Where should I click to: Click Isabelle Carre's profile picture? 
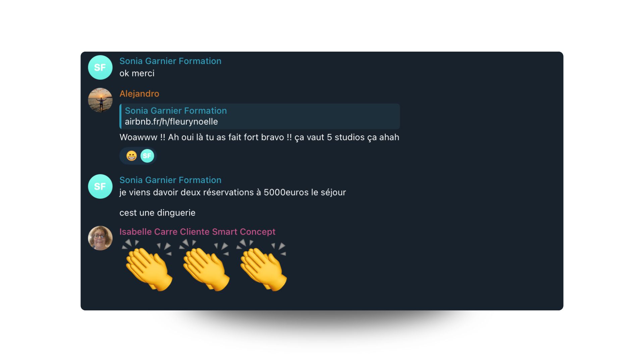(100, 238)
